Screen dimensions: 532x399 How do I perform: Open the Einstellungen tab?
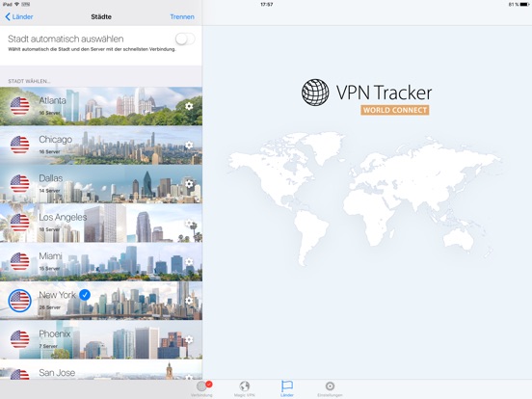point(330,388)
